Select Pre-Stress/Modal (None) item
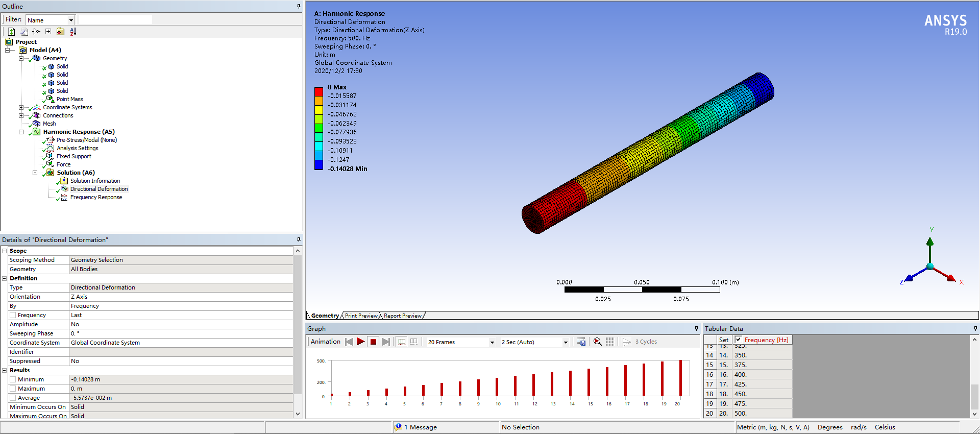Image resolution: width=980 pixels, height=434 pixels. tap(87, 140)
